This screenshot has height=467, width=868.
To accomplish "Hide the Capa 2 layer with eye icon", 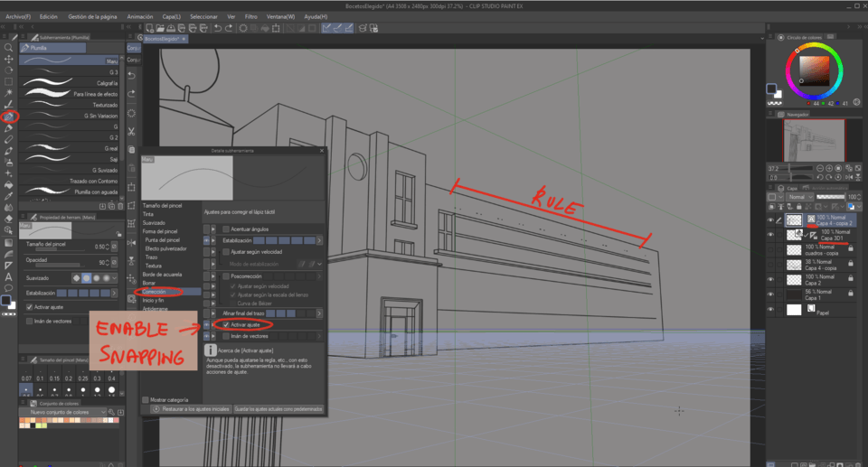I will [x=770, y=280].
